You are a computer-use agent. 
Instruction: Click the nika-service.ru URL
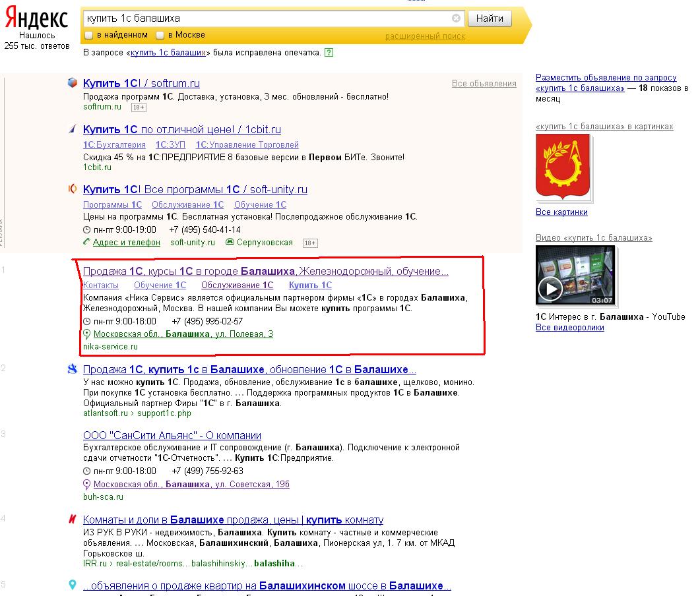pos(110,347)
